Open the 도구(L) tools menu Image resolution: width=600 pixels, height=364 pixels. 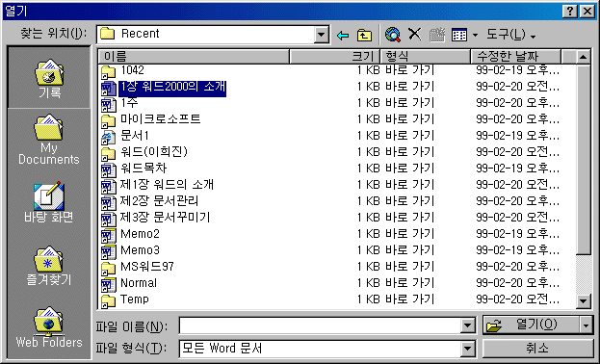tap(510, 35)
